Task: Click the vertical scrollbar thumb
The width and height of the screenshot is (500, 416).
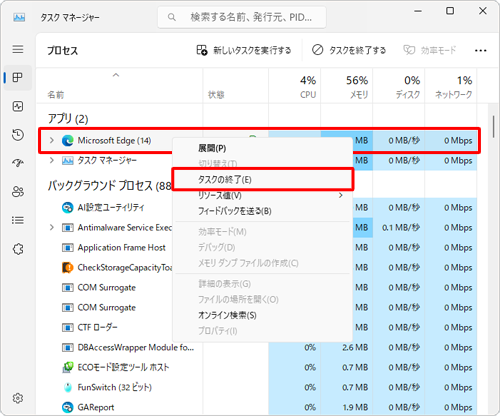Action: (493, 126)
